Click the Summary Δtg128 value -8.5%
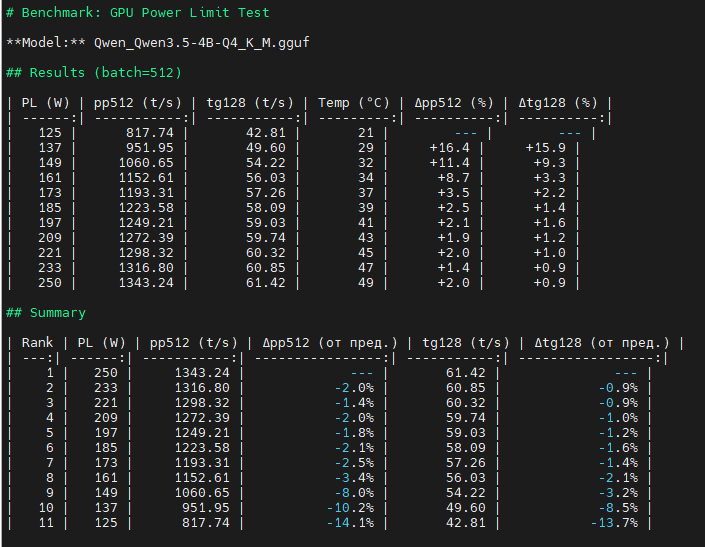 (618, 508)
